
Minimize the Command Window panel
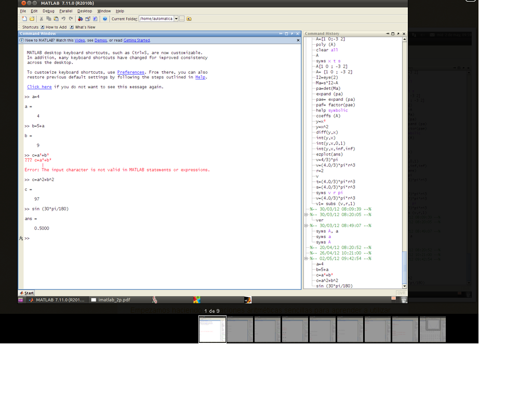(281, 34)
